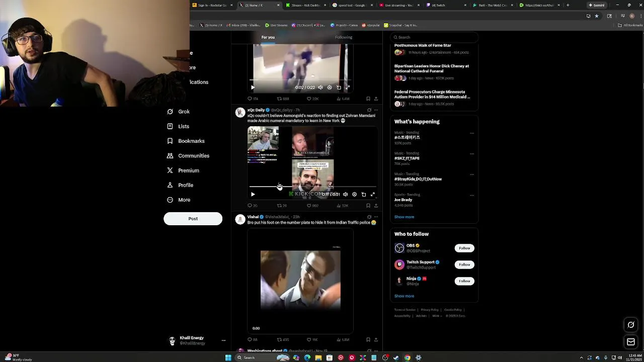644x362 pixels.
Task: Enter fullscreen on xQc Daily video
Action: point(373,194)
